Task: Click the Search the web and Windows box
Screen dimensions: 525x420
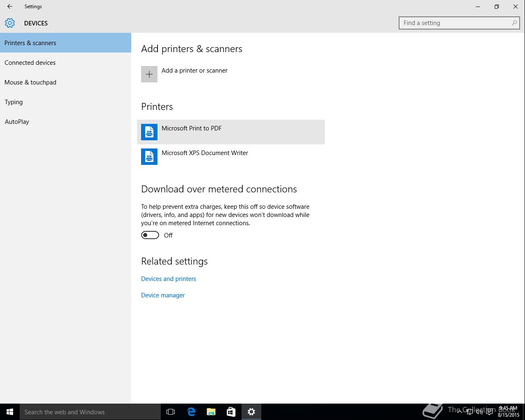Action: (90, 412)
